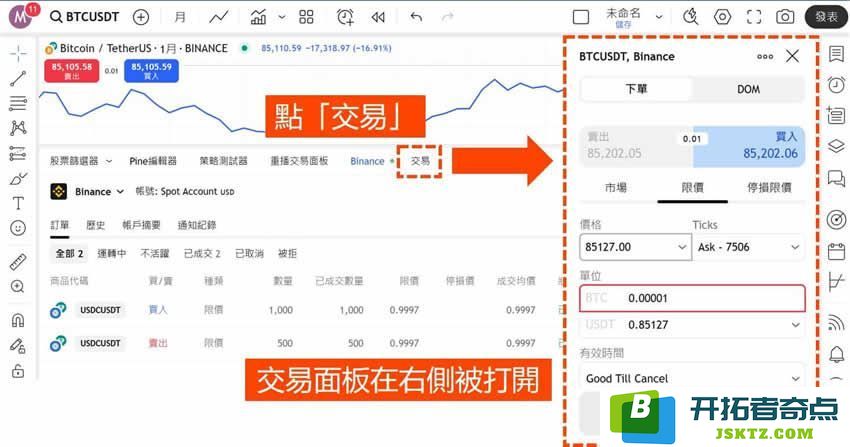Image resolution: width=850 pixels, height=447 pixels.
Task: Select the layout square icon
Action: [x=581, y=17]
